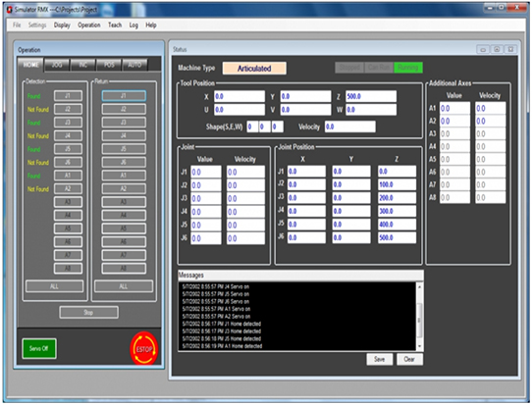Click the Articulated machine type box
Image resolution: width=532 pixels, height=405 pixels.
coord(254,68)
